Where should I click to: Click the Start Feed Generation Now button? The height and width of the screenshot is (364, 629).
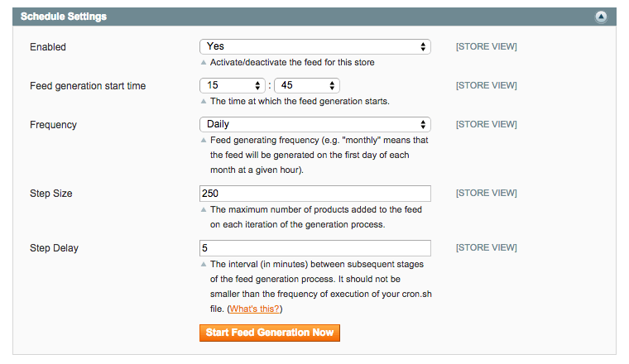(x=269, y=333)
